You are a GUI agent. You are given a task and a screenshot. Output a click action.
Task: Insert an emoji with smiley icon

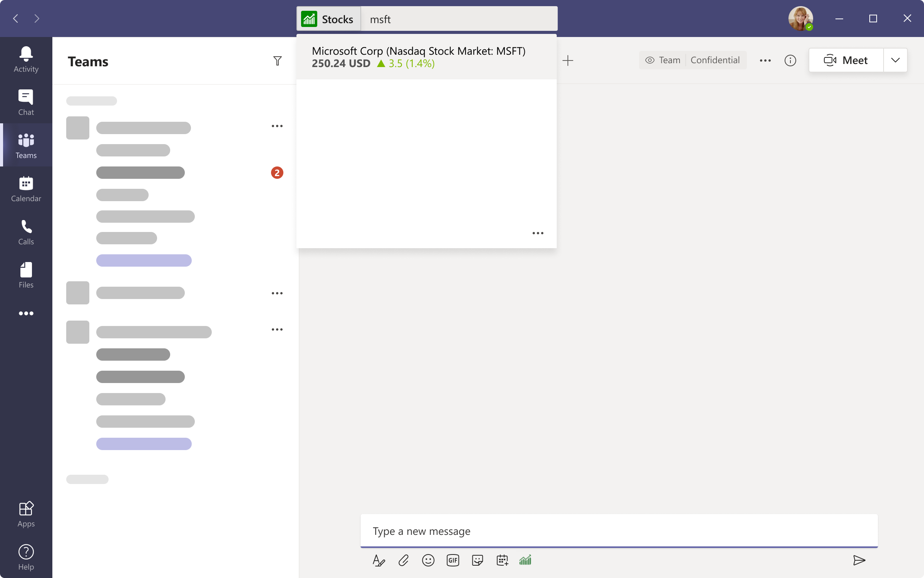(x=428, y=560)
